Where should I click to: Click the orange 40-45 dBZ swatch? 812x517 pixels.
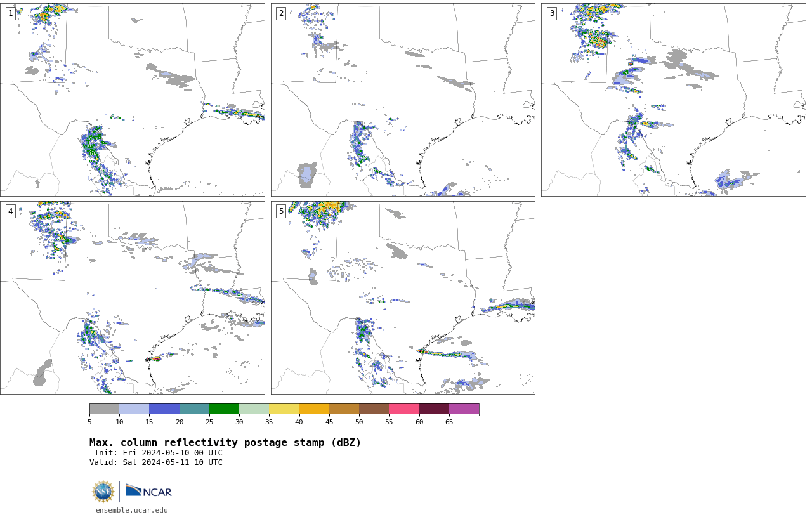(x=314, y=409)
